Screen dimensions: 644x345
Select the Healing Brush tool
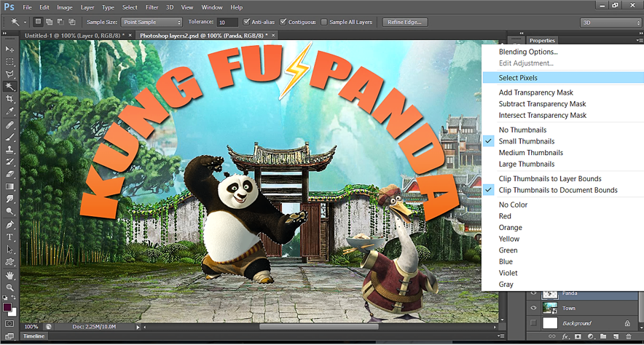(9, 125)
